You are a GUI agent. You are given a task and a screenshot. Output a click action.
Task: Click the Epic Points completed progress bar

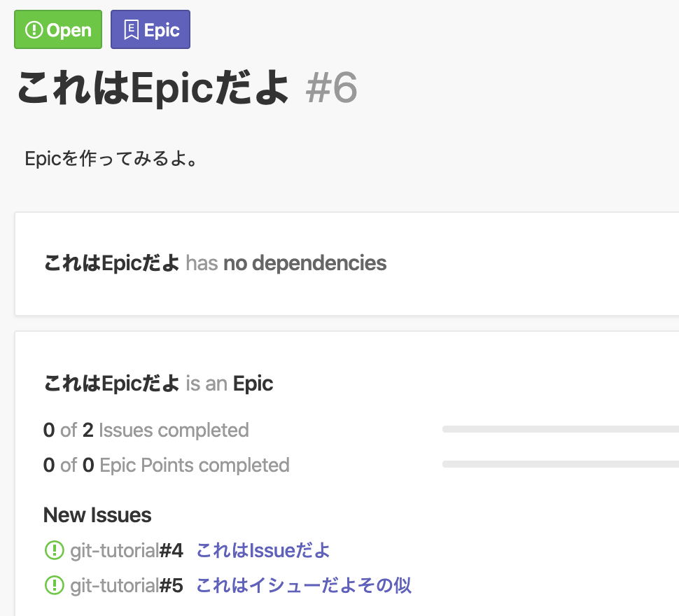(x=560, y=464)
